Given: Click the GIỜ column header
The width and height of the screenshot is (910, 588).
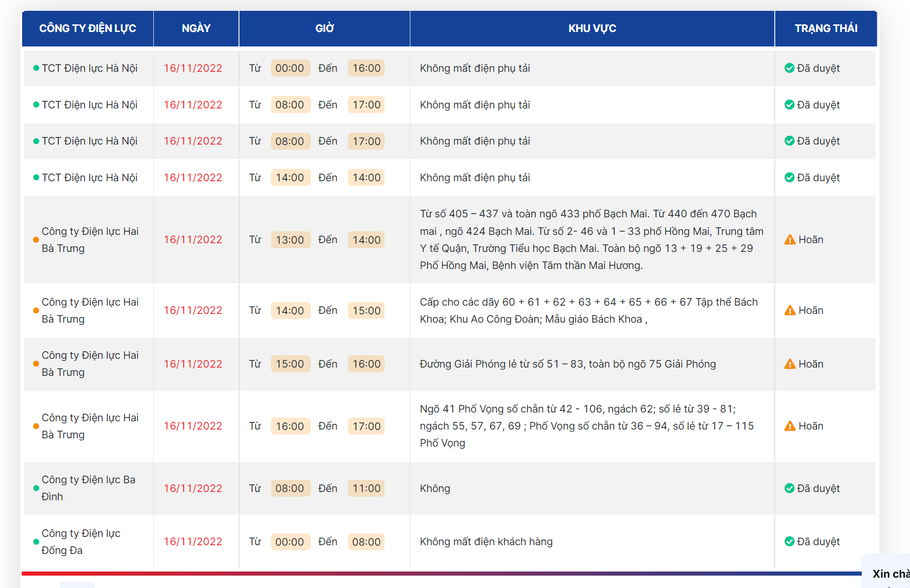Looking at the screenshot, I should pyautogui.click(x=325, y=28).
